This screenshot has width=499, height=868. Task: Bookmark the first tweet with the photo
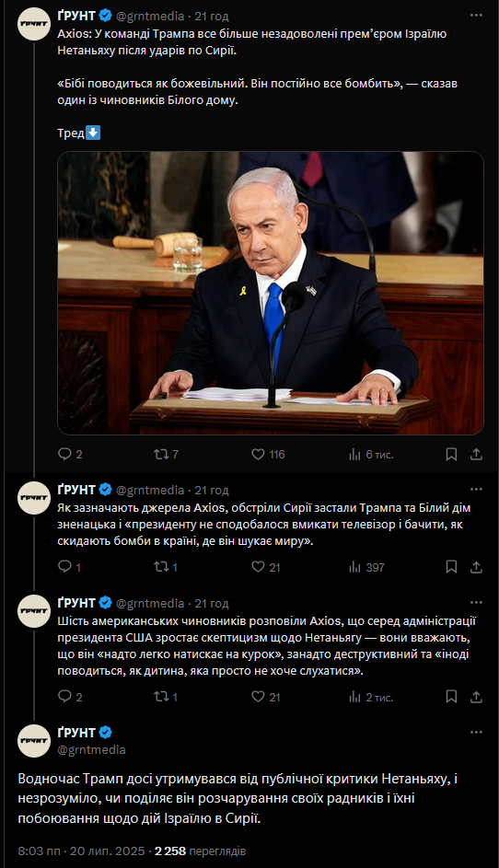point(451,455)
